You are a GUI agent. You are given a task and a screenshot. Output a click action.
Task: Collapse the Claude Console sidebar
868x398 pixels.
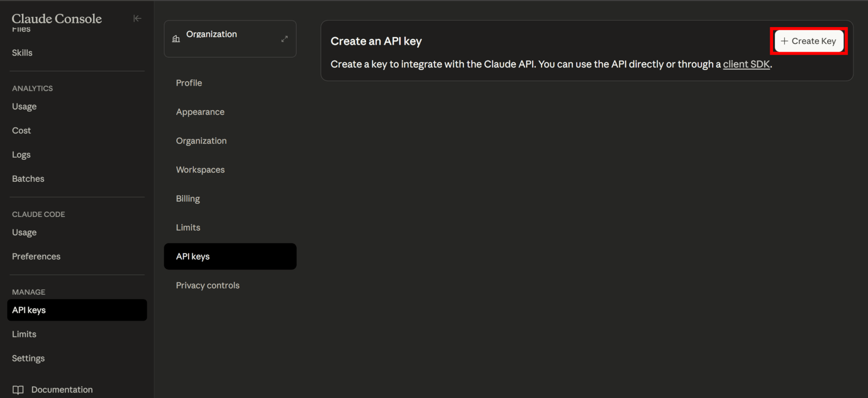(137, 18)
